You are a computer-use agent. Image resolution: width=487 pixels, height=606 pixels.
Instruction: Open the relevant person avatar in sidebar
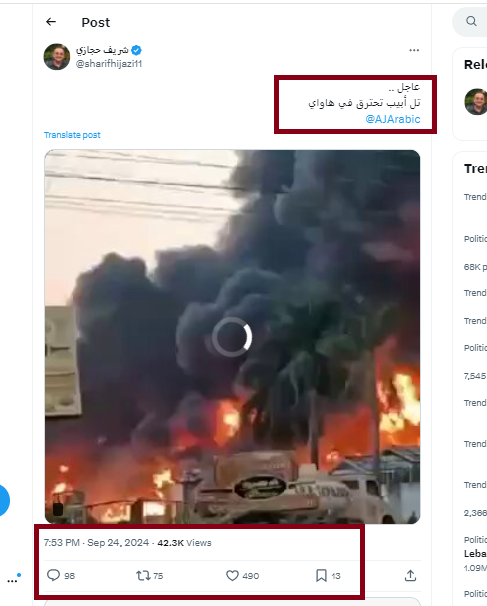click(x=476, y=102)
